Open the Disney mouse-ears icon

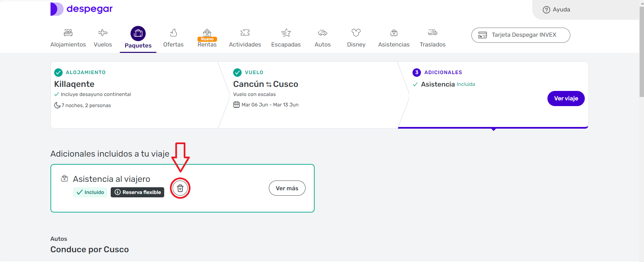click(x=356, y=33)
